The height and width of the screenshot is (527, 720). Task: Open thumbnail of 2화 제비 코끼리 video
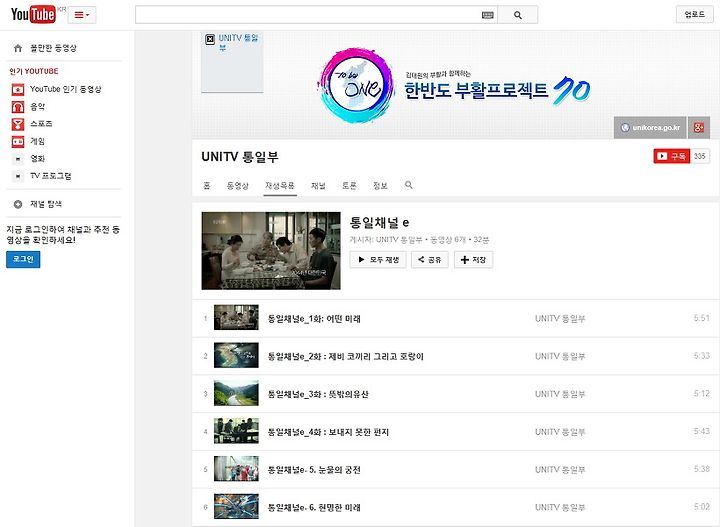[x=236, y=355]
